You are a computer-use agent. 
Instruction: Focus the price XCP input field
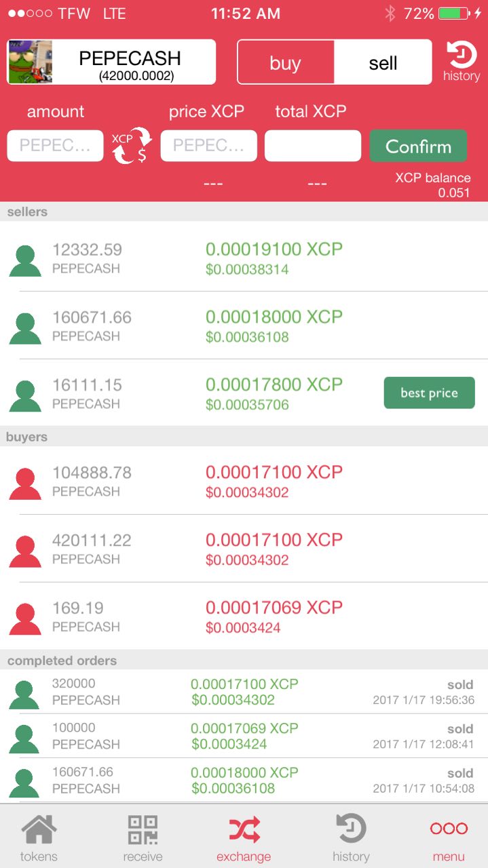click(x=208, y=146)
